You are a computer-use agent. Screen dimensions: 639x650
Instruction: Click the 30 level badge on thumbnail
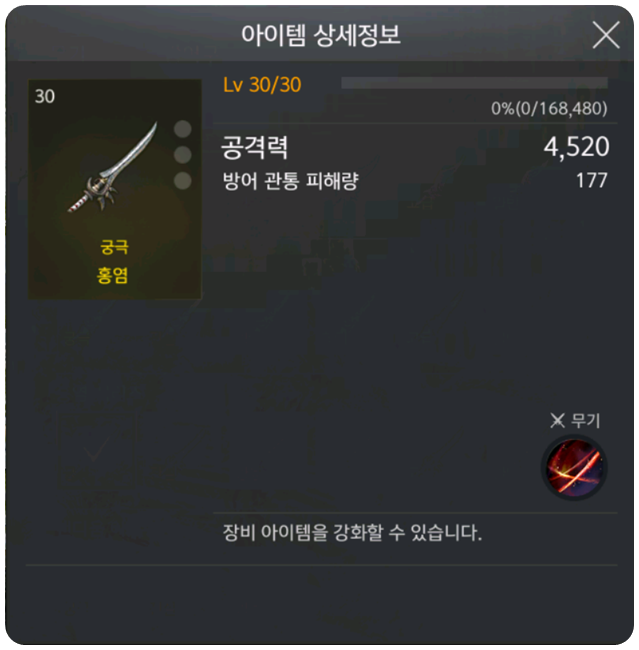click(45, 96)
